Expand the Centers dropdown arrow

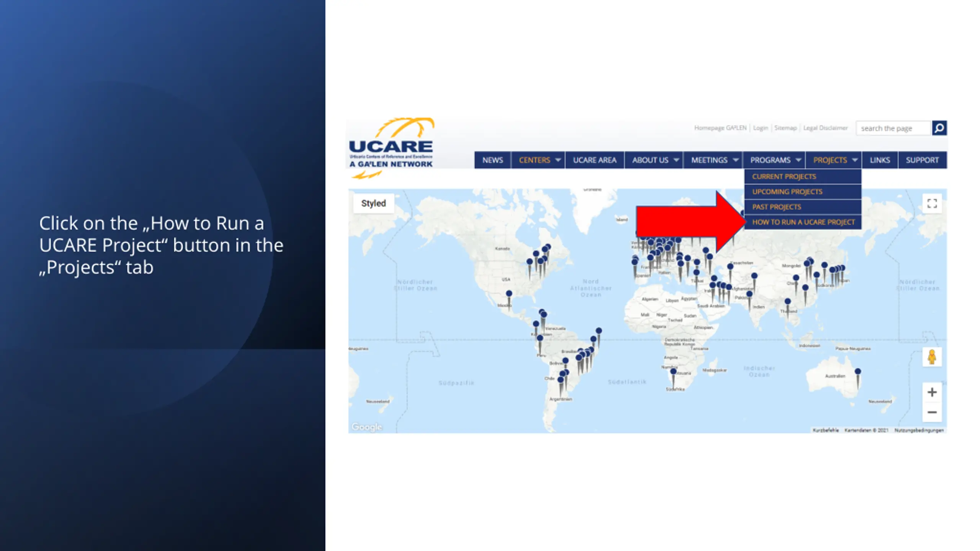558,160
